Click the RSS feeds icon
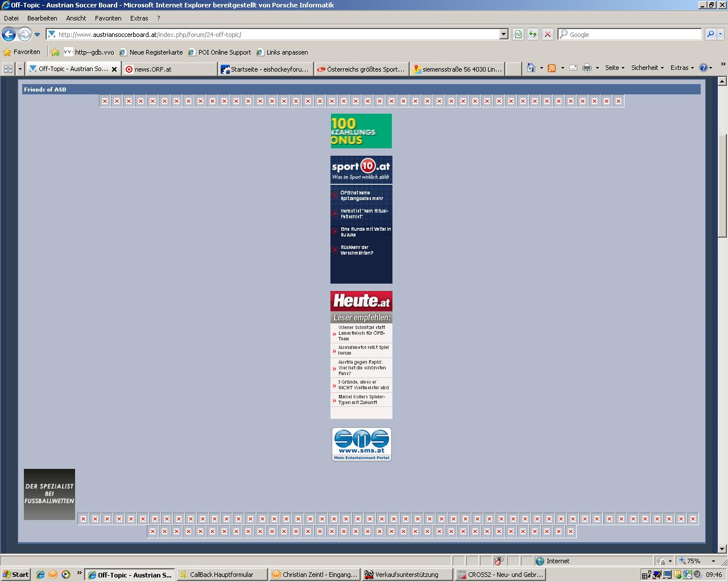This screenshot has width=728, height=582. click(551, 68)
